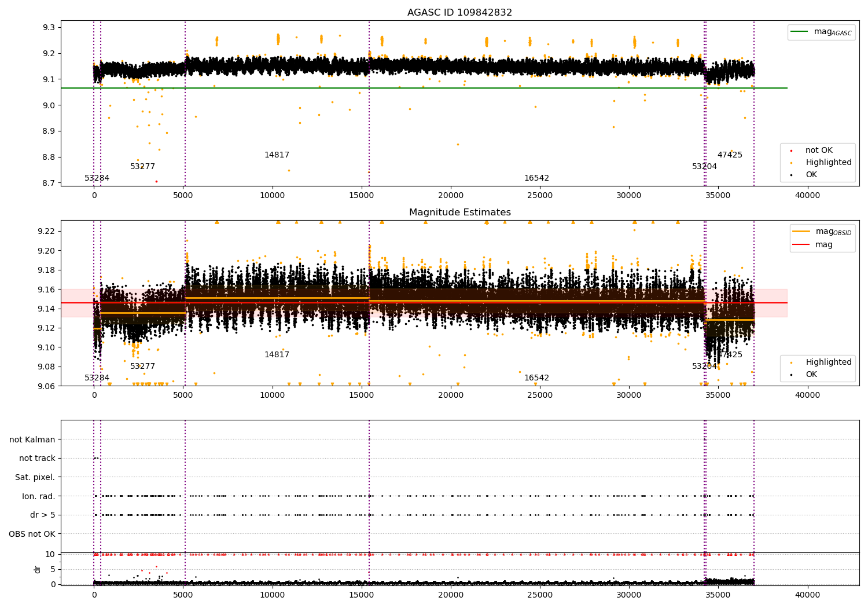This screenshot has width=868, height=608.
Task: Click the 9.06 y-axis tick label
Action: pyautogui.click(x=47, y=386)
